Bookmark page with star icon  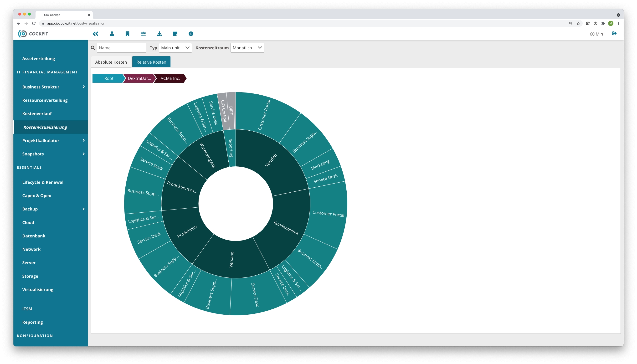(578, 23)
